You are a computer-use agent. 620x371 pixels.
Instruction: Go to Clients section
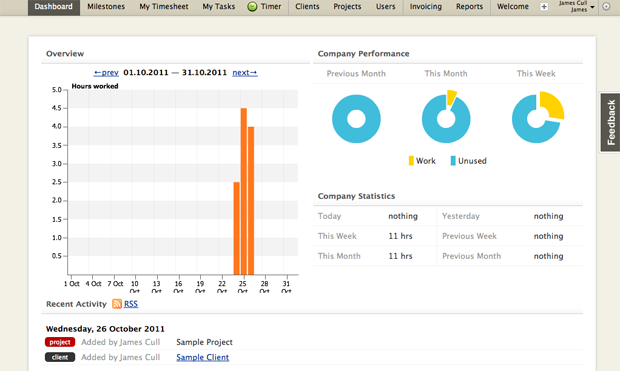[x=307, y=7]
